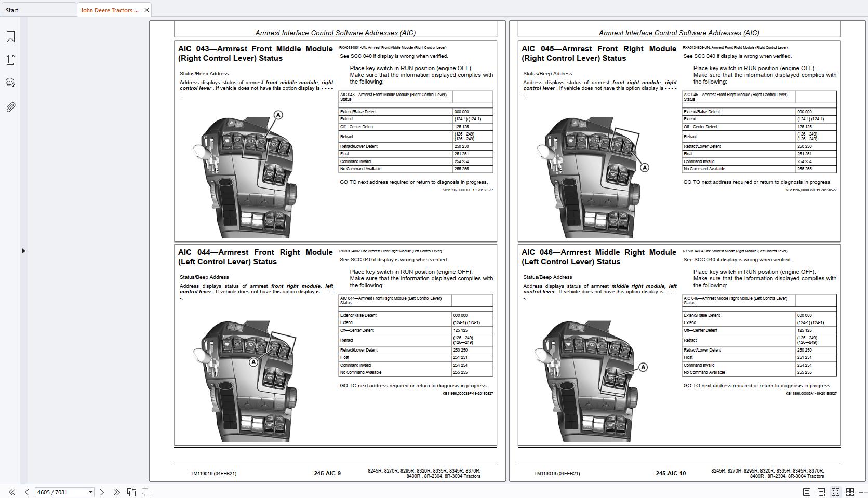Click left page header 'Armrest Interface Control Software Addresses'

[x=336, y=33]
